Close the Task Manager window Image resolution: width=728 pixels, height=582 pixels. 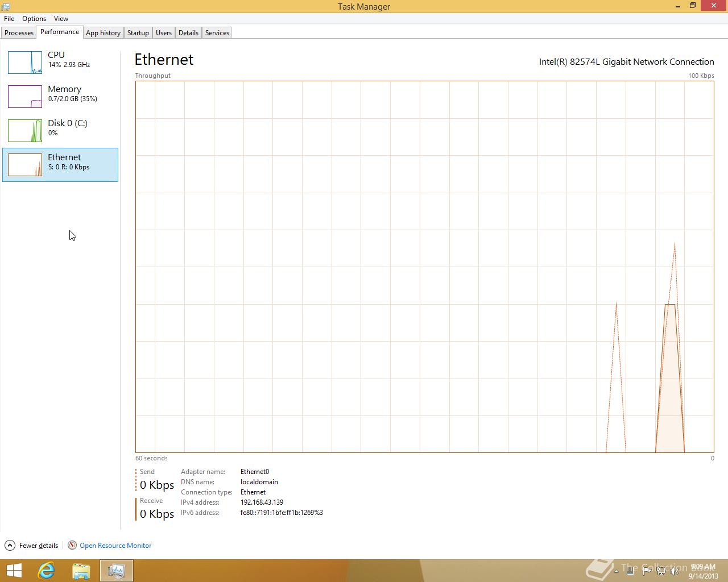(x=714, y=6)
